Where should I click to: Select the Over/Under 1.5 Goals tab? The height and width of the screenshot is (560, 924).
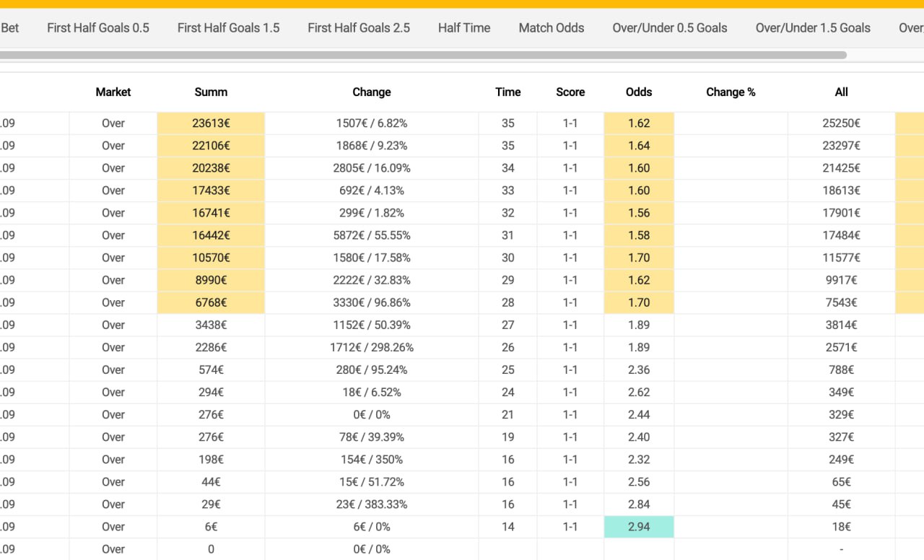[813, 28]
